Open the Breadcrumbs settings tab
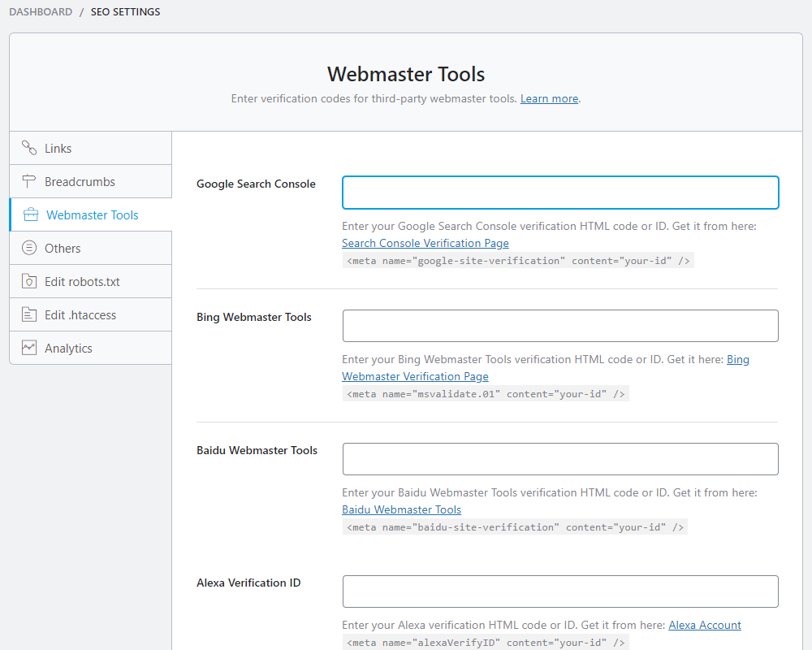 click(x=91, y=181)
